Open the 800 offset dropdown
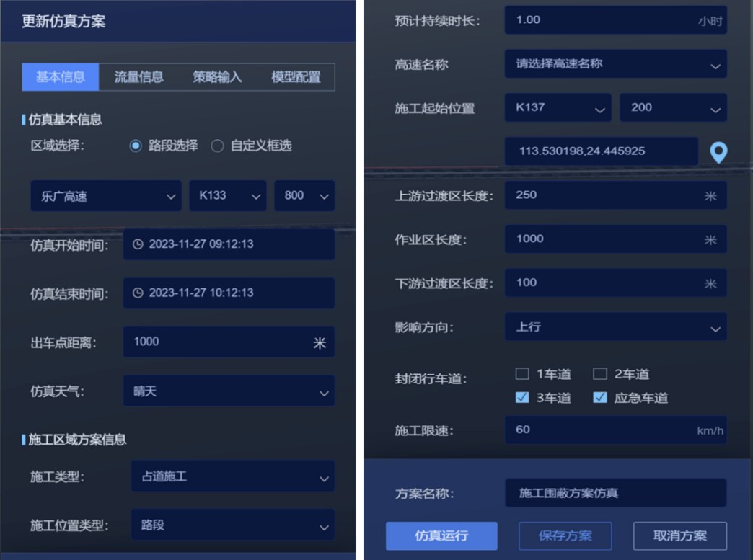Image resolution: width=753 pixels, height=560 pixels. (304, 196)
